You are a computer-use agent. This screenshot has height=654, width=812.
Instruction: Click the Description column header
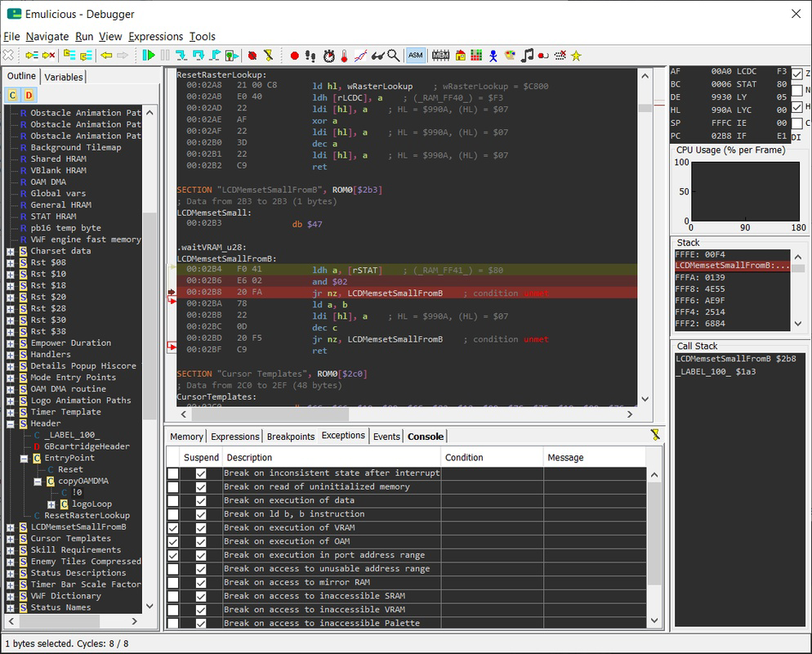[x=332, y=458]
